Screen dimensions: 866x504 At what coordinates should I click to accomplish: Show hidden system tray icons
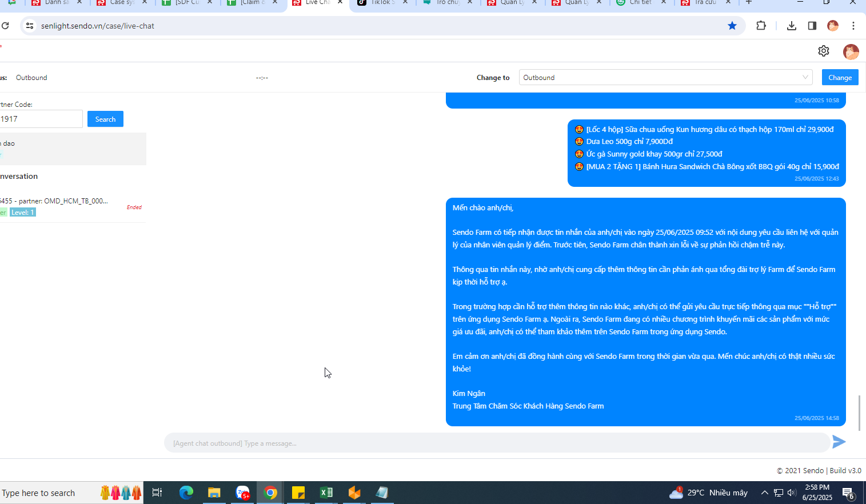pos(764,493)
